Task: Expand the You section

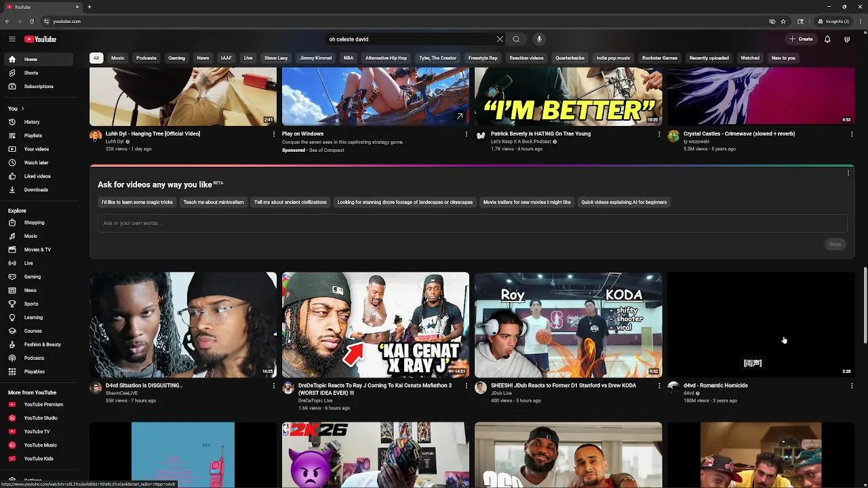Action: (16, 108)
